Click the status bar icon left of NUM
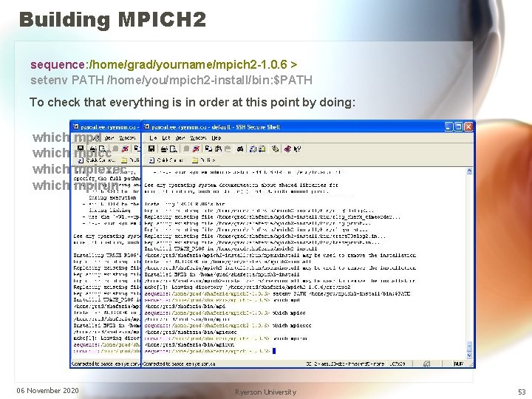 pyautogui.click(x=427, y=364)
